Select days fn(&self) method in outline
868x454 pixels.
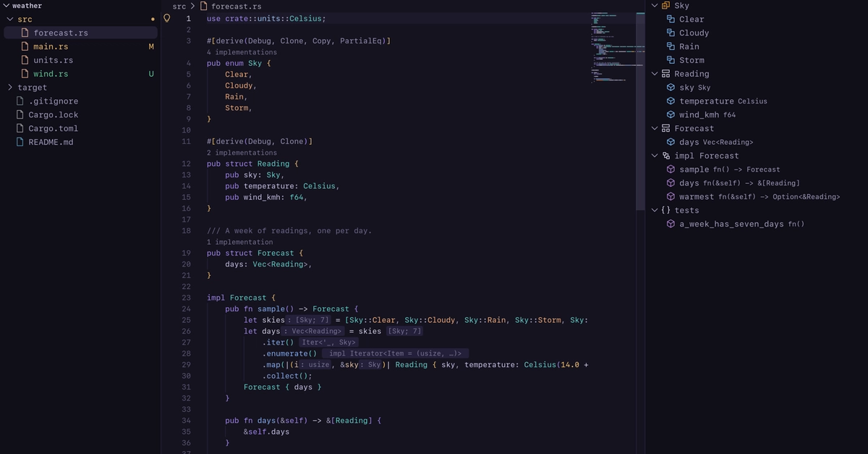[x=739, y=183]
